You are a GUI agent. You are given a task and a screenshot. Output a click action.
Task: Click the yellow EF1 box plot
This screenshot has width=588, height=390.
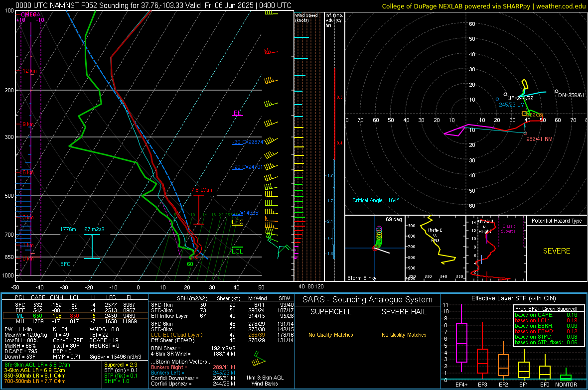524,365
